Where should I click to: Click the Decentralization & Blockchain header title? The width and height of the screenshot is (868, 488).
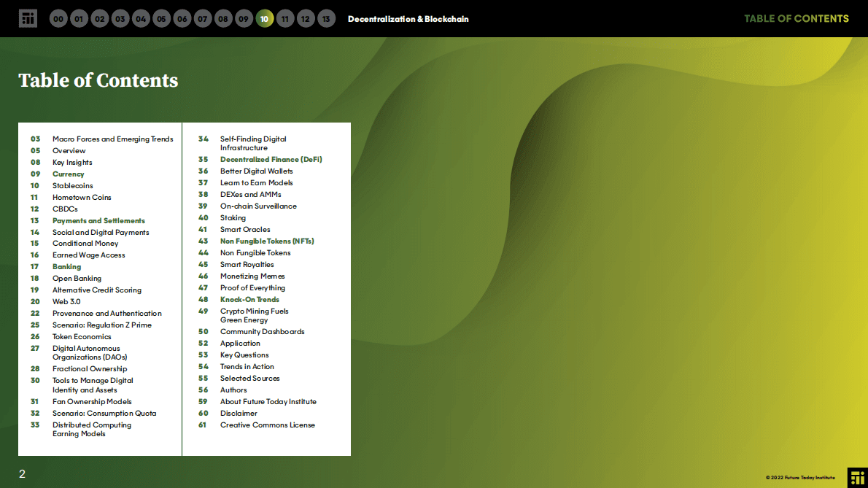(x=408, y=19)
